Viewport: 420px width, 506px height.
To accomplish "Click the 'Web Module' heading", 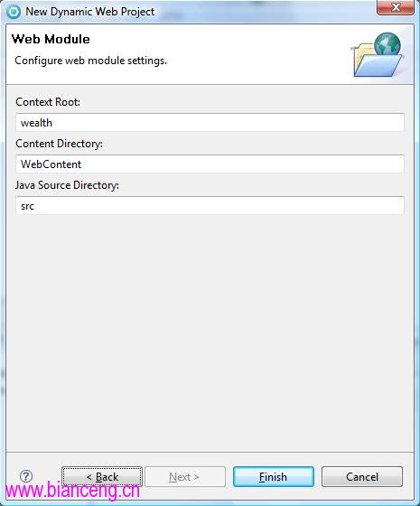I will click(51, 39).
